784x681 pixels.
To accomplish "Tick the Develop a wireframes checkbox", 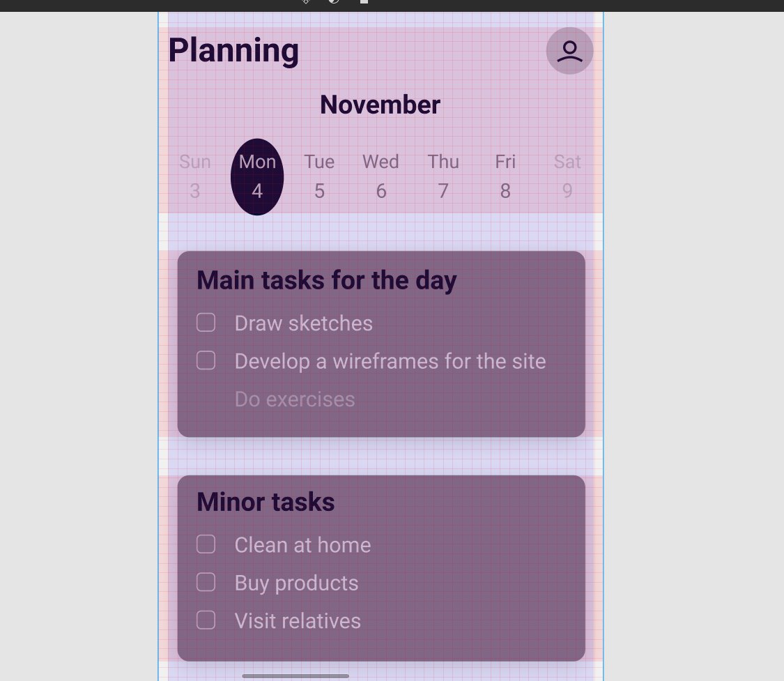I will click(x=206, y=360).
